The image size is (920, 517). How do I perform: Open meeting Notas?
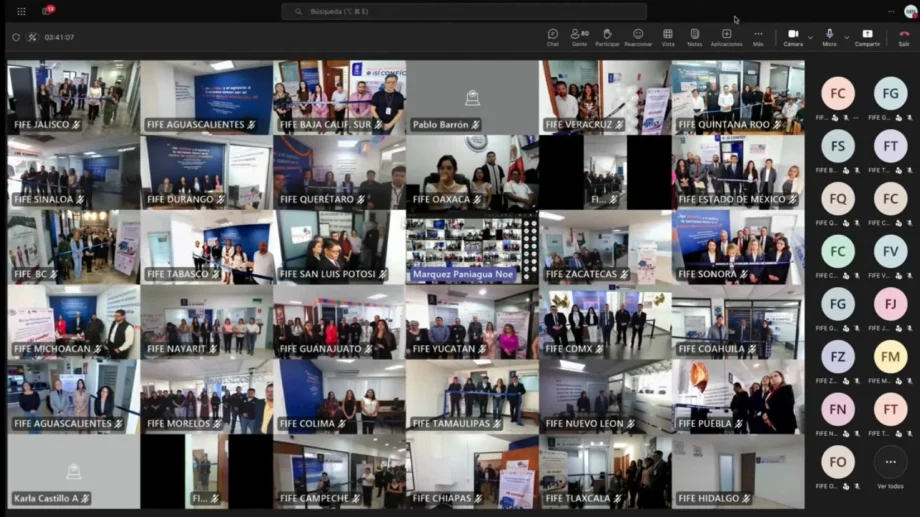[x=694, y=37]
